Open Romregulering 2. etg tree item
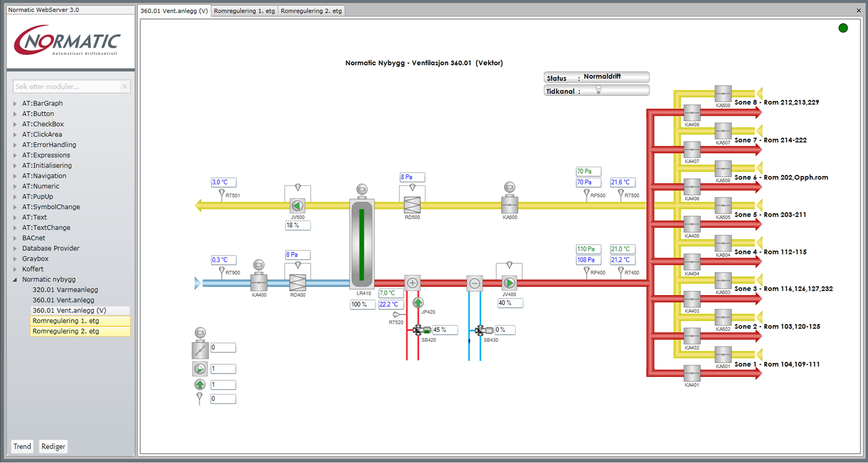868x463 pixels. click(80, 331)
